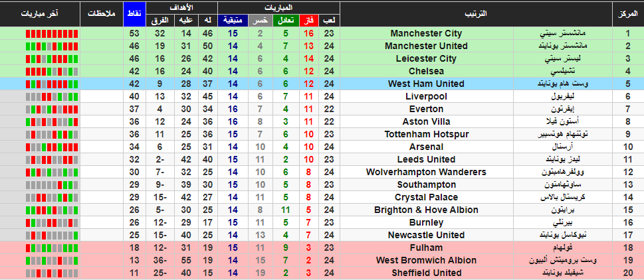Screen dimensions: 644x280
Task: Click Manchester City's recent form bars
Action: (52, 34)
